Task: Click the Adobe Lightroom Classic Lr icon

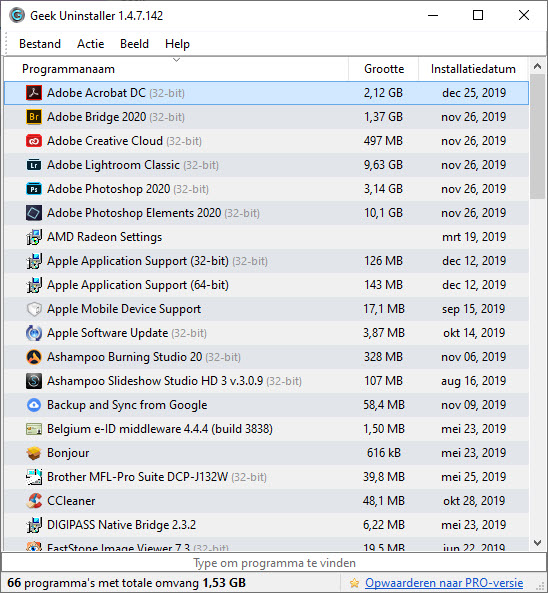Action: click(34, 165)
